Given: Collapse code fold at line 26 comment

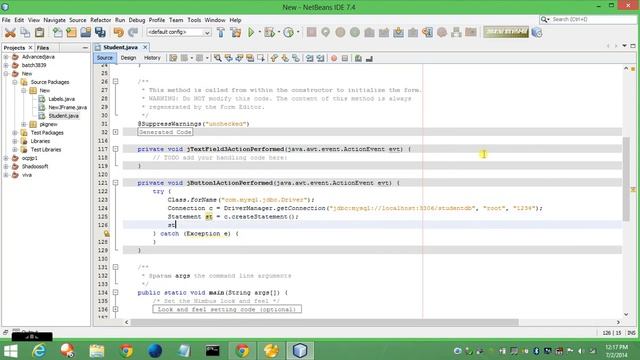Looking at the screenshot, I should (x=116, y=82).
